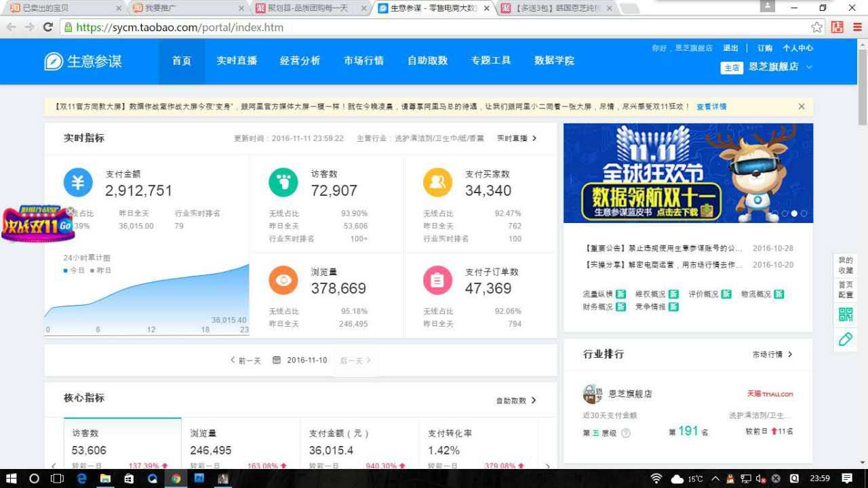Click the pink 支付子订单数 clipboard icon
This screenshot has width=868, height=488.
[437, 280]
